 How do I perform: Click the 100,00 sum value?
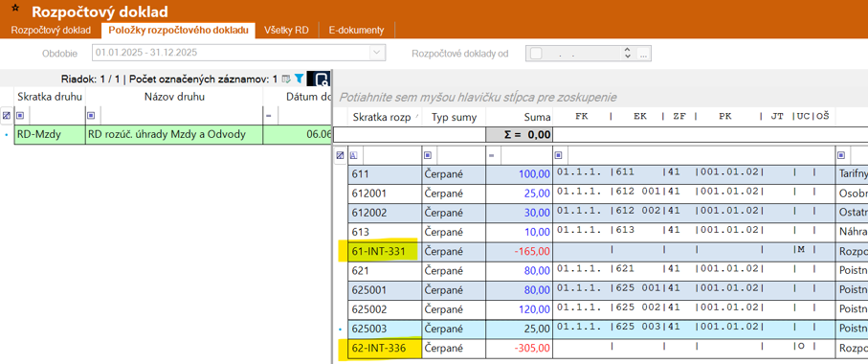coord(534,174)
